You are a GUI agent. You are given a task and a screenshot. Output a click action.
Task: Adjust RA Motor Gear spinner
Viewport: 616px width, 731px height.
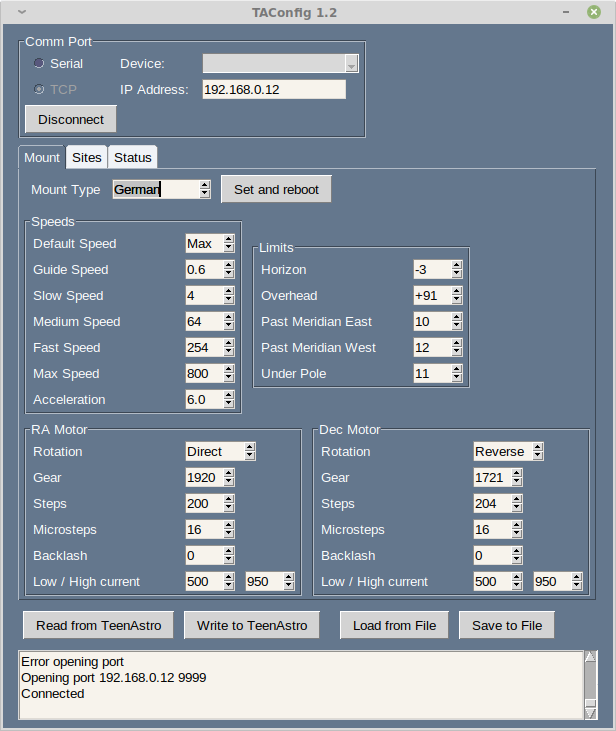pyautogui.click(x=228, y=477)
